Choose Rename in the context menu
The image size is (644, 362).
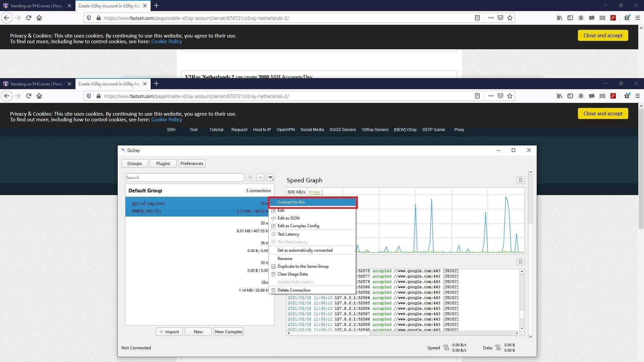[312, 259]
